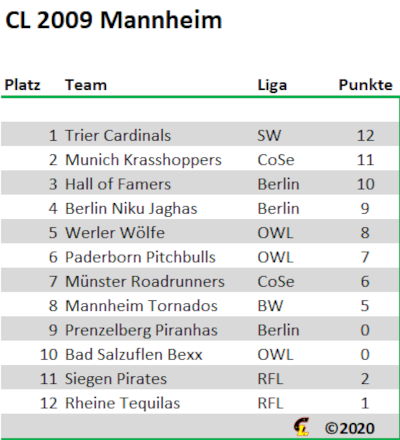Click the CL logo icon beside ©2020
This screenshot has height=440, width=400.
point(301,427)
